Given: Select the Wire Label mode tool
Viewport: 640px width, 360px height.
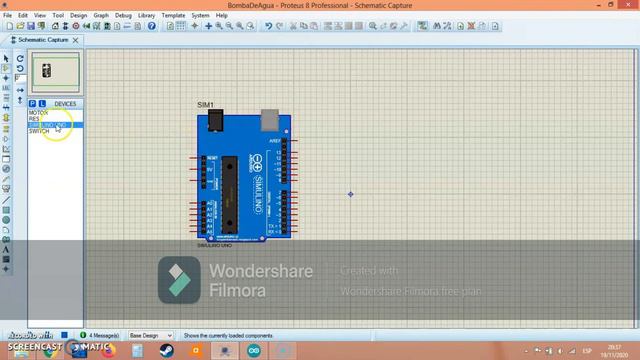Looking at the screenshot, I should (x=6, y=88).
